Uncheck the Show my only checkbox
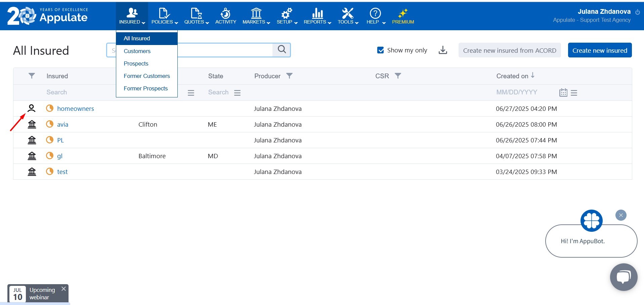Image resolution: width=644 pixels, height=305 pixels. (x=381, y=50)
